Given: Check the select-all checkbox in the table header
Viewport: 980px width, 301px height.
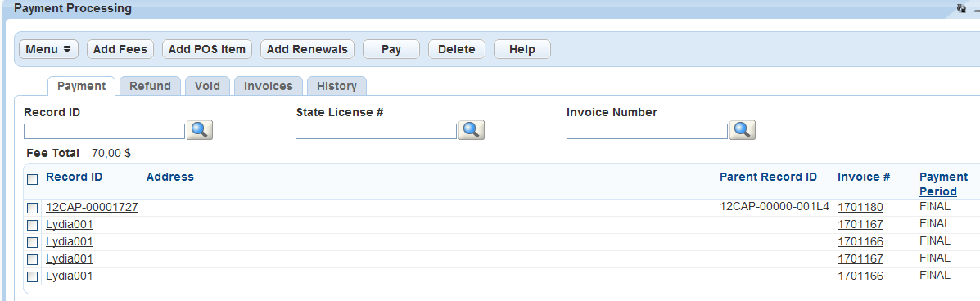Looking at the screenshot, I should pos(33,180).
